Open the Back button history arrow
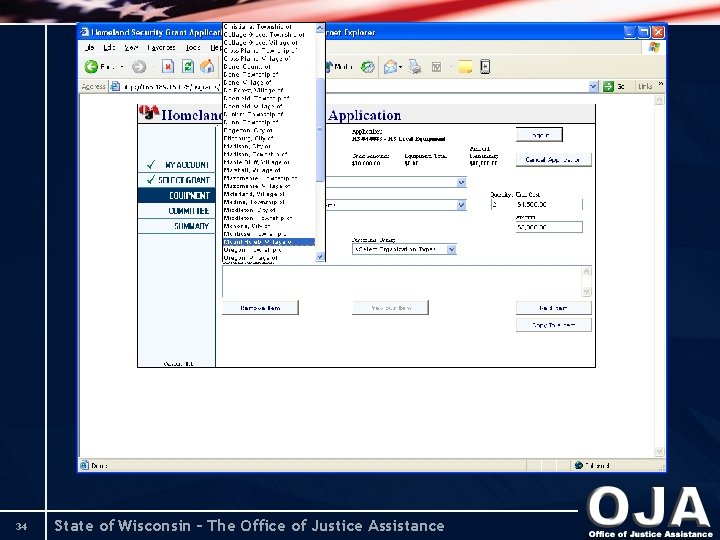 122,67
